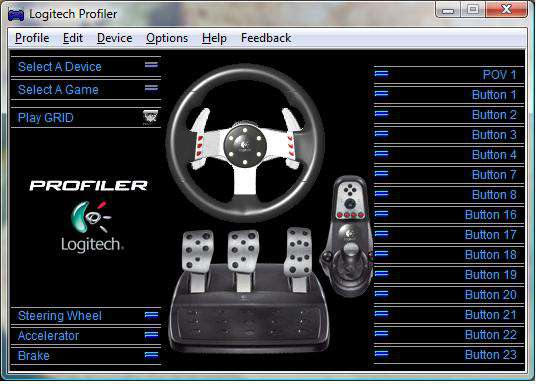Viewport: 536px width, 384px height.
Task: Click the middle brake pedal image
Action: coord(243,251)
